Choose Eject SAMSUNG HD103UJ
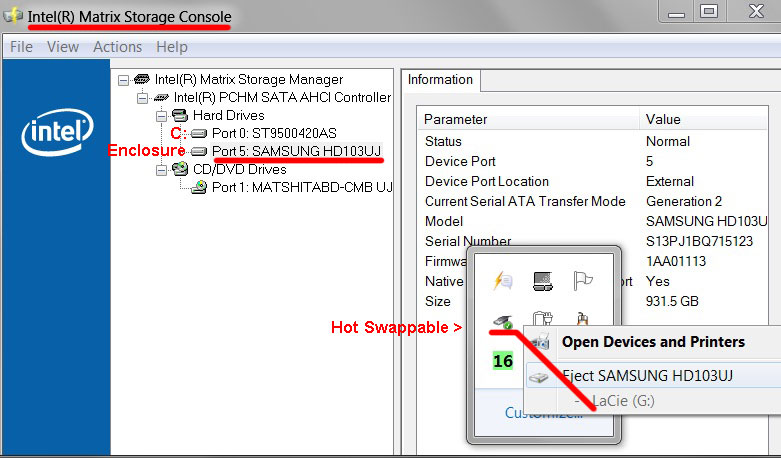The width and height of the screenshot is (781, 458). pyautogui.click(x=653, y=376)
